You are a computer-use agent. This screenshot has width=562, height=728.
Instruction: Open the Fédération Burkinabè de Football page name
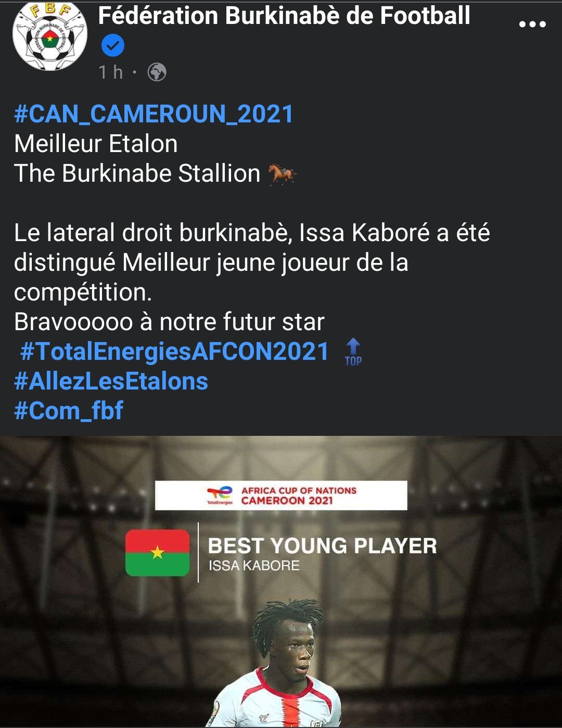pyautogui.click(x=284, y=16)
